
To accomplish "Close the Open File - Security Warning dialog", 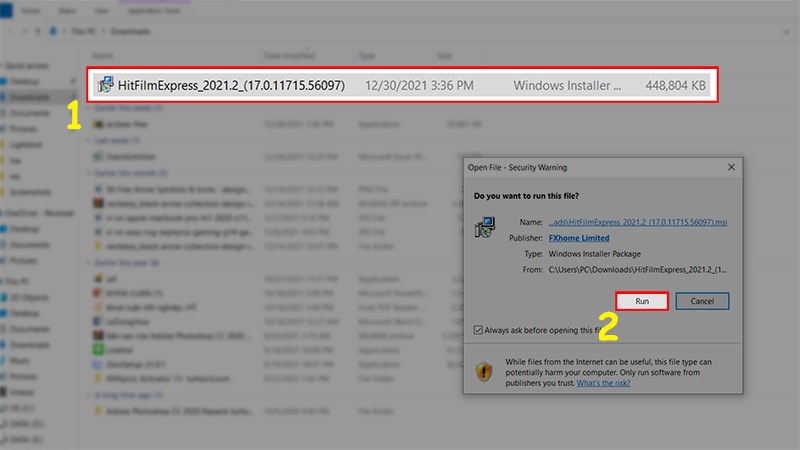I will click(x=731, y=167).
